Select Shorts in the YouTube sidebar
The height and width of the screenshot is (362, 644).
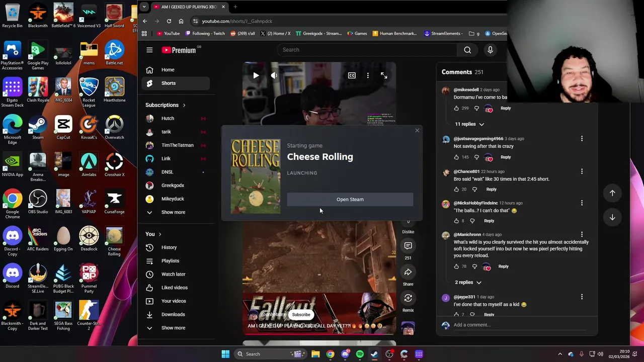click(x=176, y=83)
